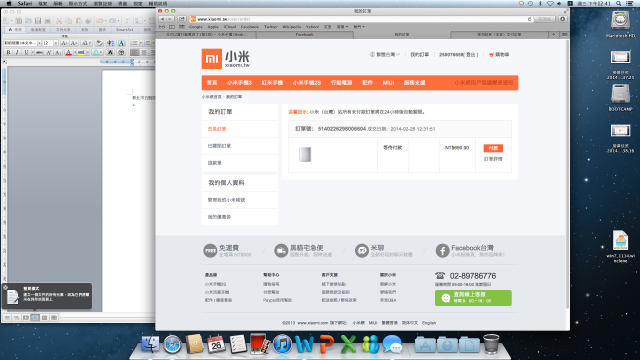Open Trash in the Dock

coord(491,344)
